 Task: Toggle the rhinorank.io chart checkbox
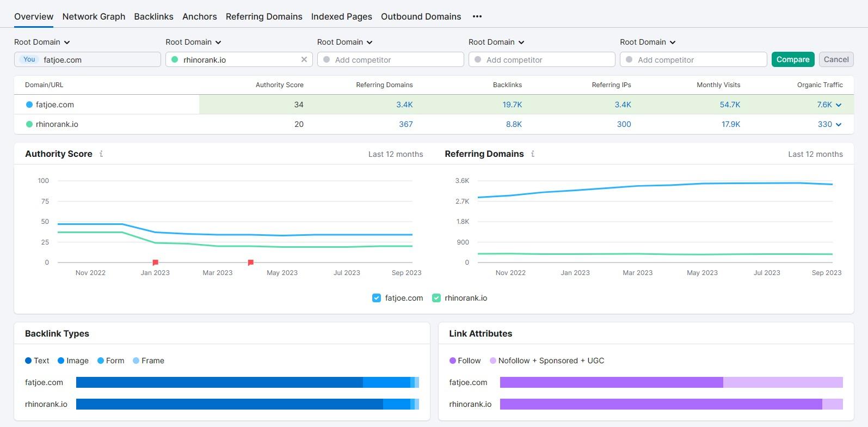pos(436,298)
